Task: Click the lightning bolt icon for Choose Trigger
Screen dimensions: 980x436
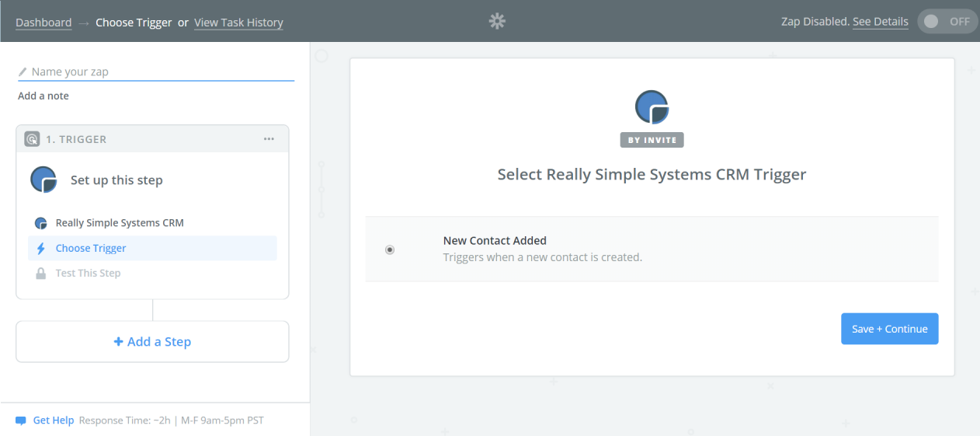Action: (41, 249)
